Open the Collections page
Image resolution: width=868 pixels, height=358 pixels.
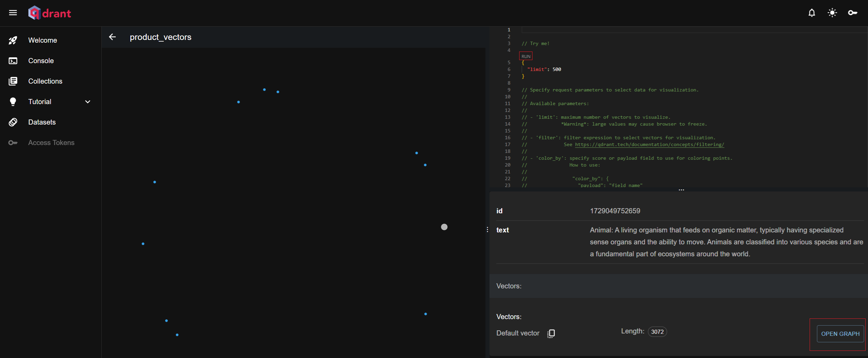coord(45,81)
